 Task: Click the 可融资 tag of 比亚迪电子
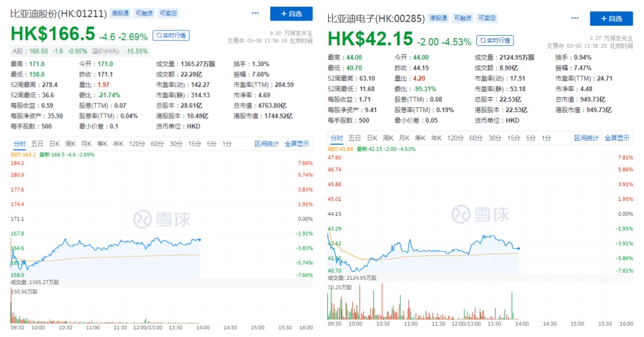click(463, 18)
